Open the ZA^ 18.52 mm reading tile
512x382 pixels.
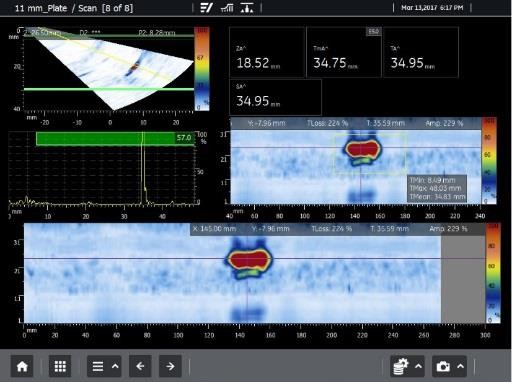point(267,52)
